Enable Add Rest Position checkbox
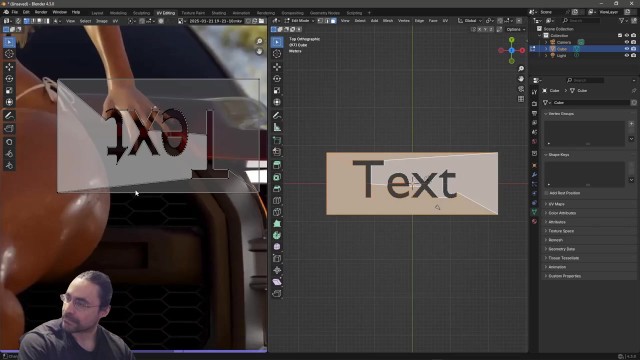This screenshot has height=360, width=640. tap(546, 193)
